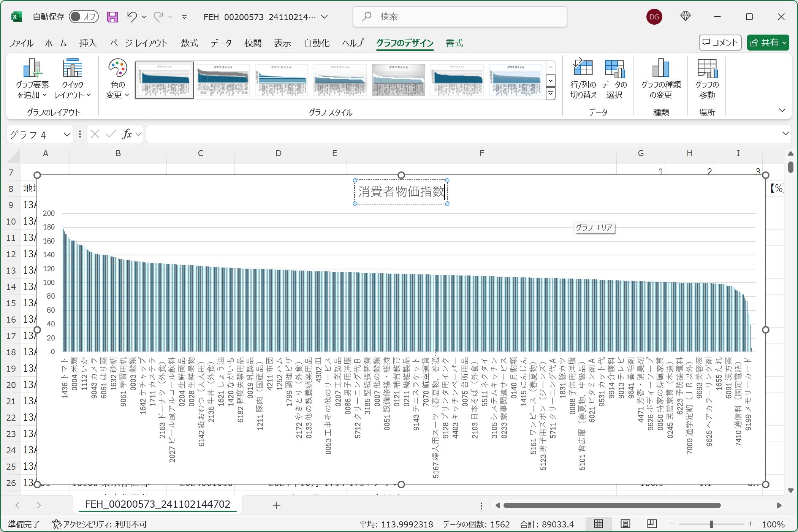Image resolution: width=798 pixels, height=532 pixels.
Task: Click the 検索 search box
Action: [460, 17]
